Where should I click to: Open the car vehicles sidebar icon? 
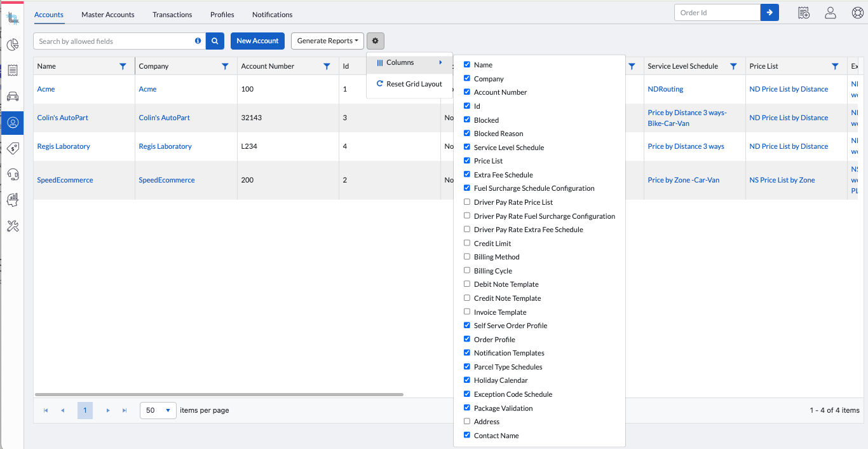click(x=12, y=97)
